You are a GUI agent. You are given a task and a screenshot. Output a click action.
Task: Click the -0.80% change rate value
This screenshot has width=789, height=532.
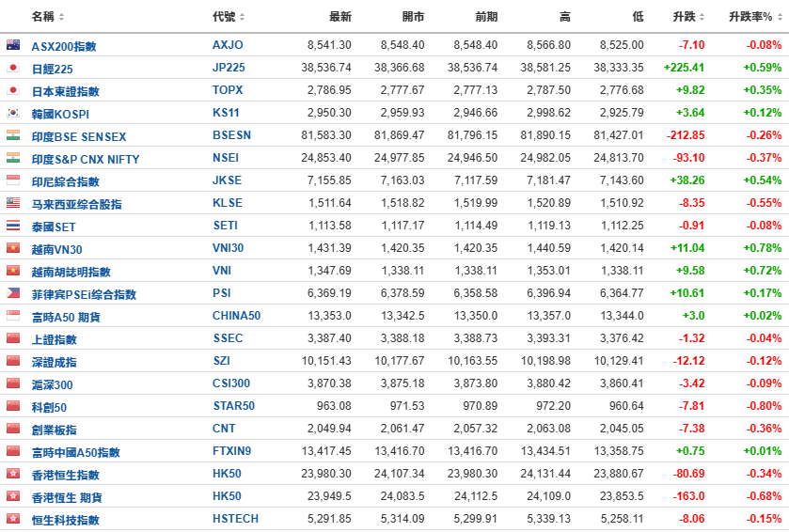[x=764, y=406]
